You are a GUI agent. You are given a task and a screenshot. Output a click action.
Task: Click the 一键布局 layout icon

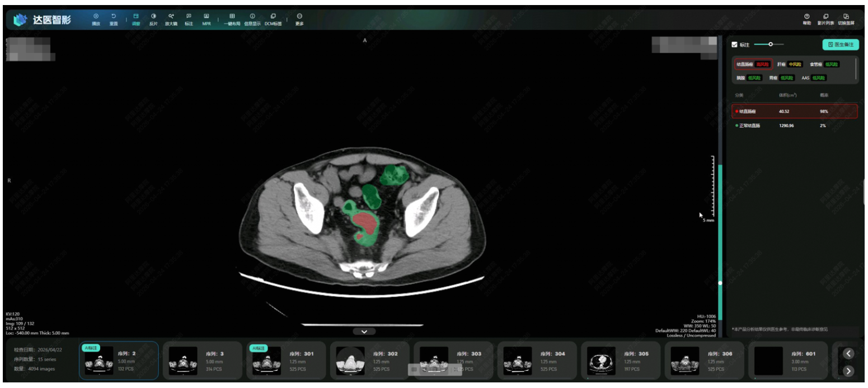(232, 19)
